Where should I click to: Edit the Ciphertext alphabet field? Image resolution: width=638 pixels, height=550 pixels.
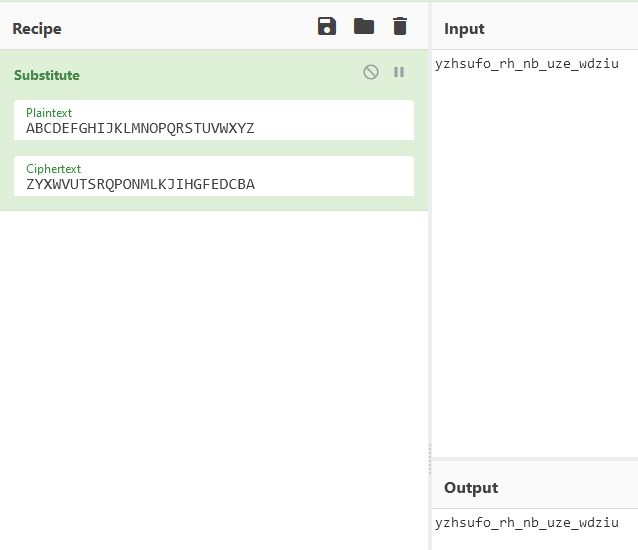214,176
